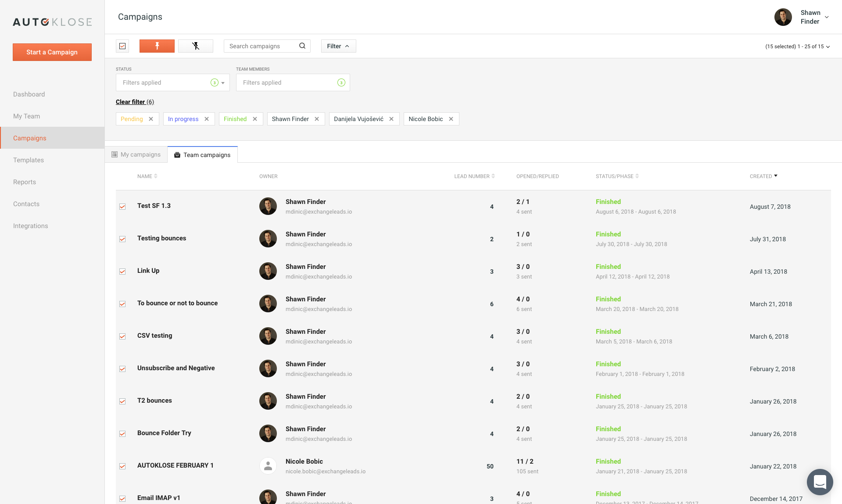
Task: Click the unpin campaigns icon
Action: coord(196,46)
